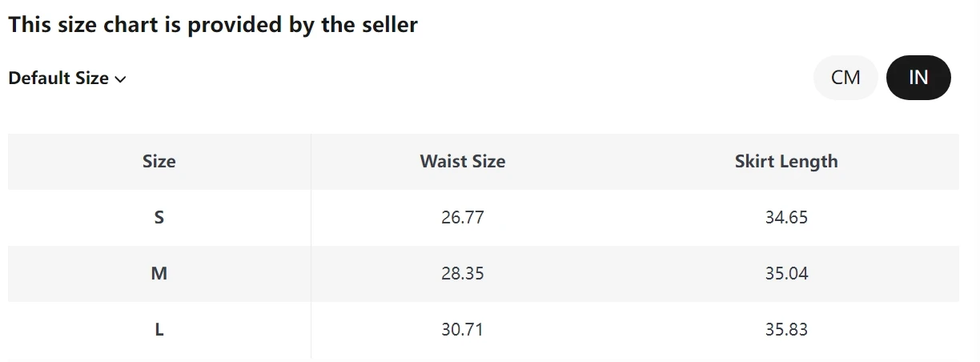Click the Skirt Length column header
Screen dimensions: 980x362
(x=786, y=161)
